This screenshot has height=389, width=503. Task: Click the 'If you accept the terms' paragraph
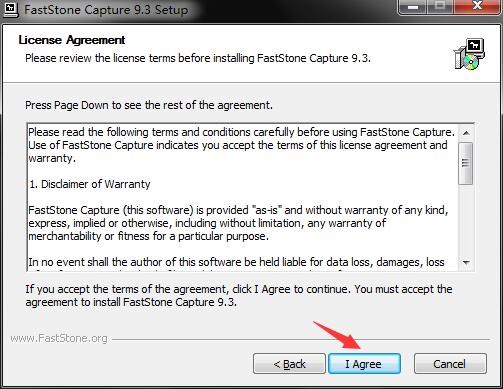point(239,296)
